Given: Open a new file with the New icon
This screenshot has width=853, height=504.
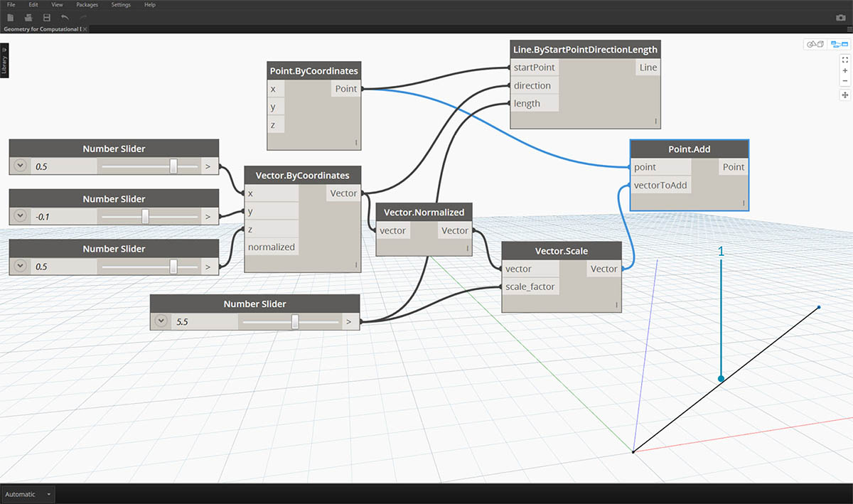Looking at the screenshot, I should click(x=10, y=17).
